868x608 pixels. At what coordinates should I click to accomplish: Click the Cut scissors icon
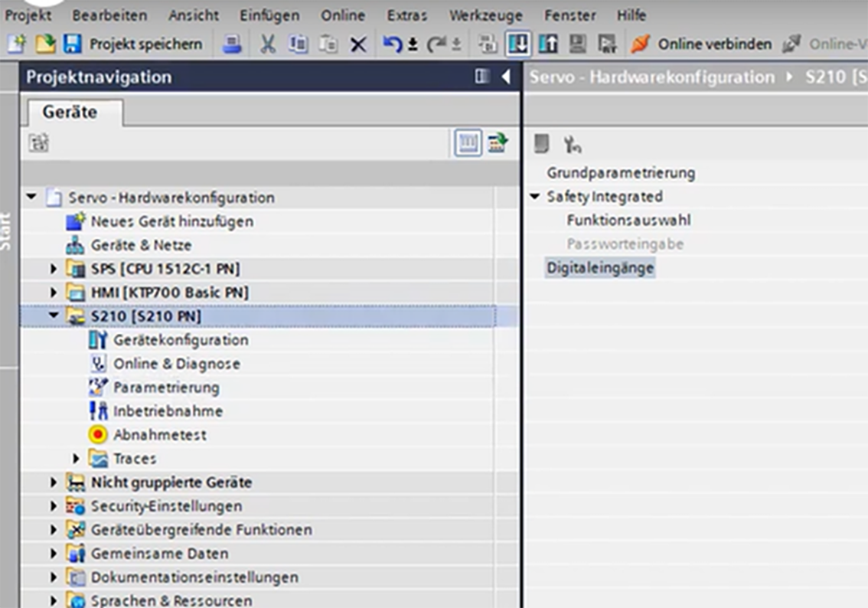tap(268, 44)
